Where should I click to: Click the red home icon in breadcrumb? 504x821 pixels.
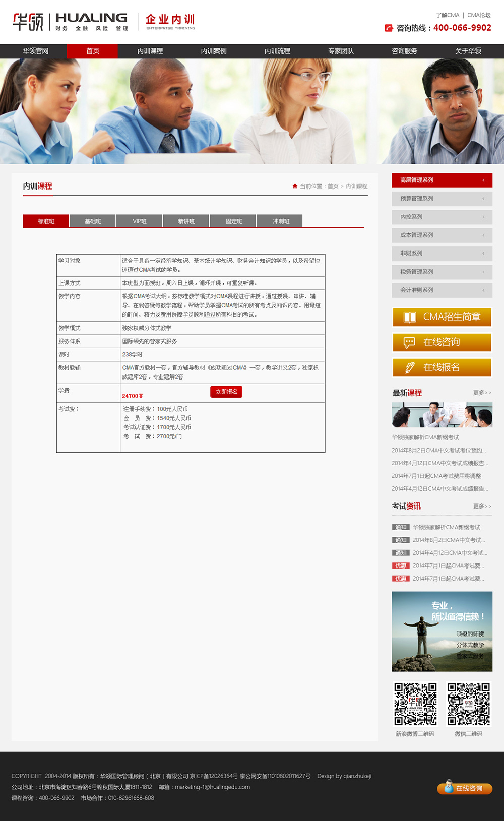295,186
